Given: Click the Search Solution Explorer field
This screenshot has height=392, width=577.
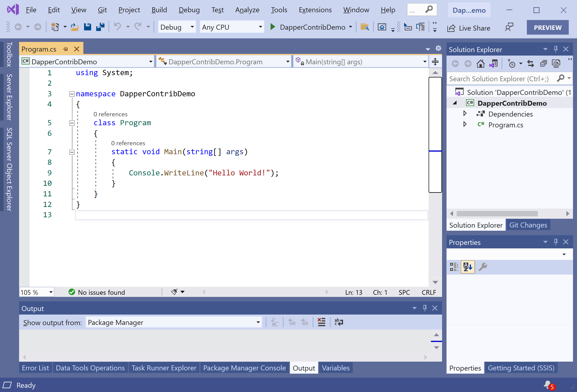Looking at the screenshot, I should coord(502,79).
